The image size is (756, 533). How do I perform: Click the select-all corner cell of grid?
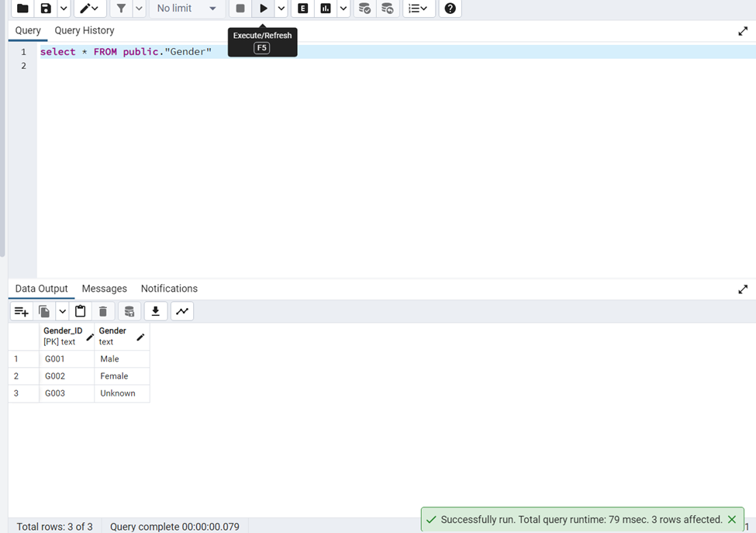(x=23, y=337)
